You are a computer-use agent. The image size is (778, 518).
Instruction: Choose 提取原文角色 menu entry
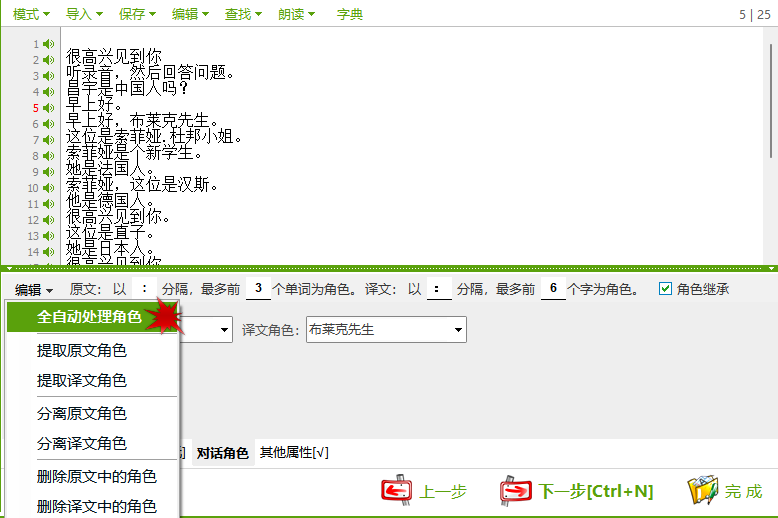pyautogui.click(x=82, y=351)
